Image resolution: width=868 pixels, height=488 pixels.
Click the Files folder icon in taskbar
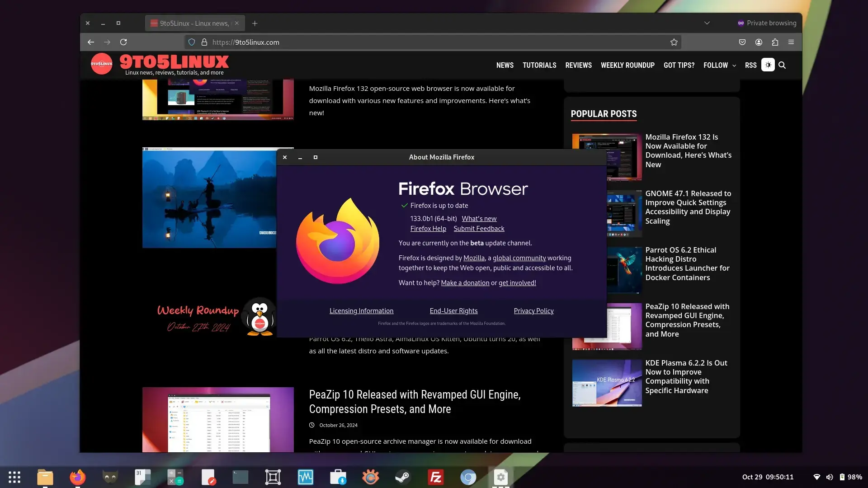click(x=46, y=476)
